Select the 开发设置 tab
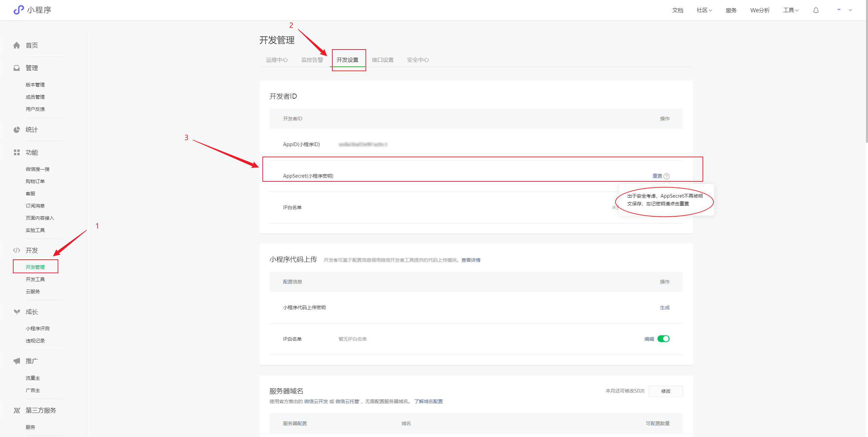 (x=348, y=60)
